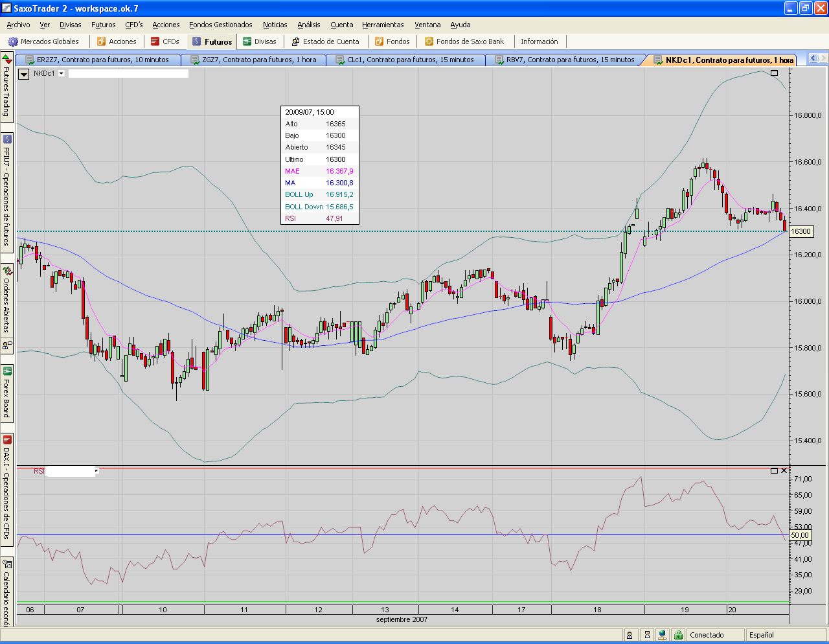Maximize the main price chart panel
Screen dimensions: 829x644
coord(774,73)
